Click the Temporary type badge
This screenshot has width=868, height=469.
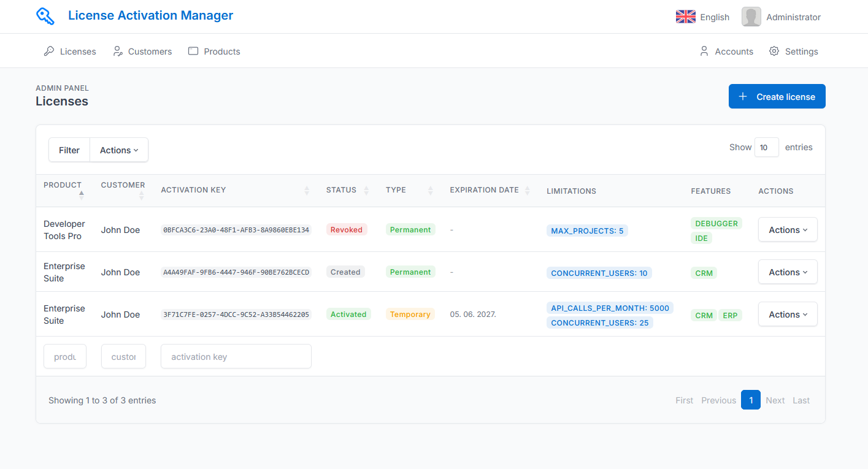point(410,315)
